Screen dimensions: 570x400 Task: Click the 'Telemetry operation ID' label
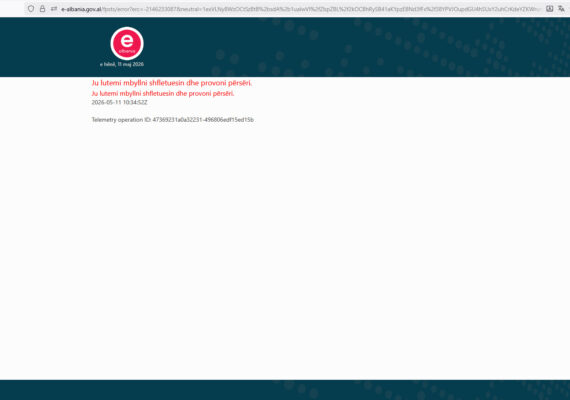coord(121,120)
